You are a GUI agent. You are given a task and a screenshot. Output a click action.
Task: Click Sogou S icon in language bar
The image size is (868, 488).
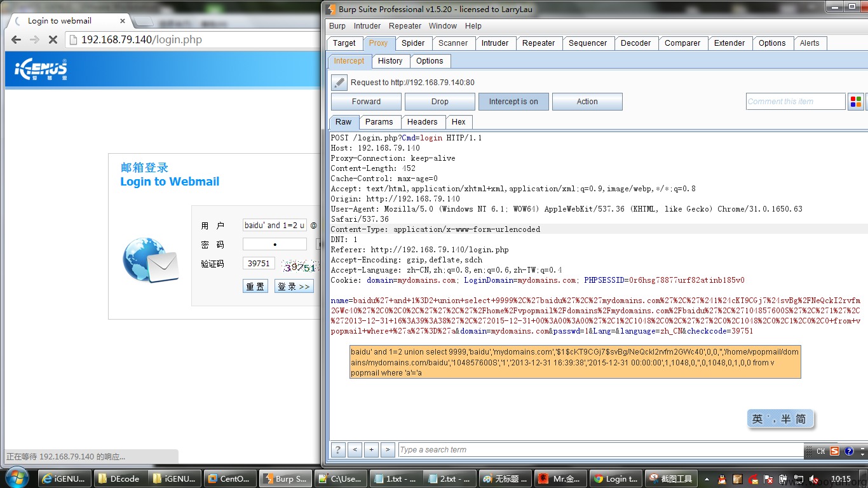point(834,451)
